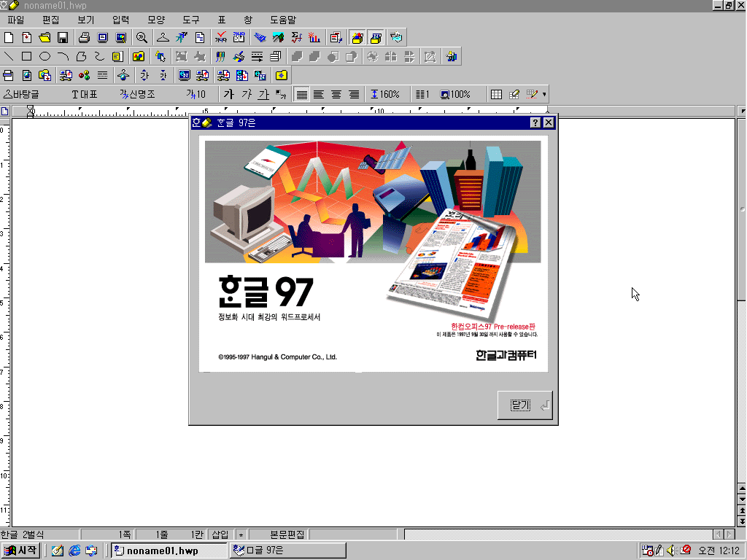Open magnifier find icon in top toolbar
The width and height of the screenshot is (747, 560).
tap(142, 38)
